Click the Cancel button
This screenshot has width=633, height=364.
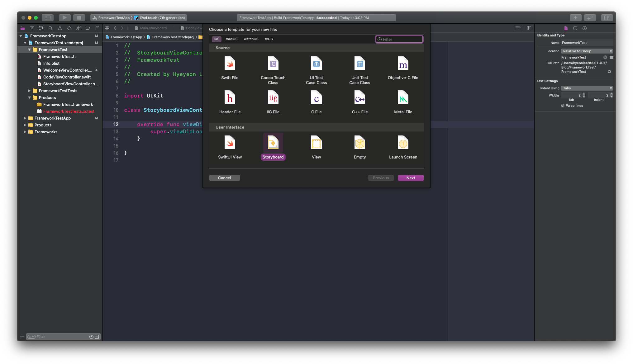click(224, 178)
